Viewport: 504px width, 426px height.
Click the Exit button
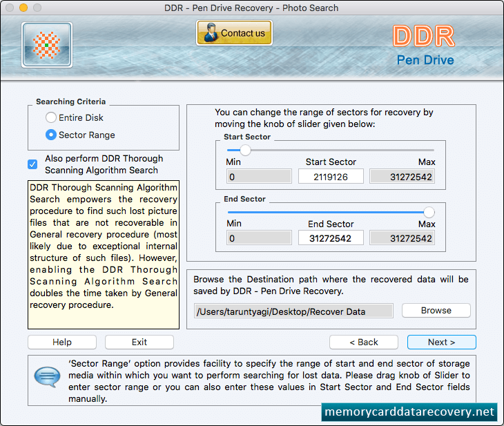pos(139,342)
